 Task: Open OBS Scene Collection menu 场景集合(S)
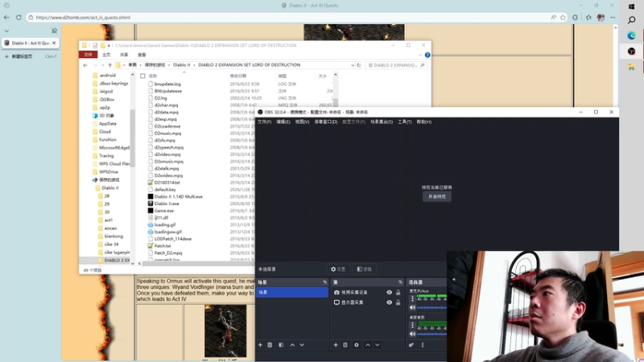click(x=382, y=122)
